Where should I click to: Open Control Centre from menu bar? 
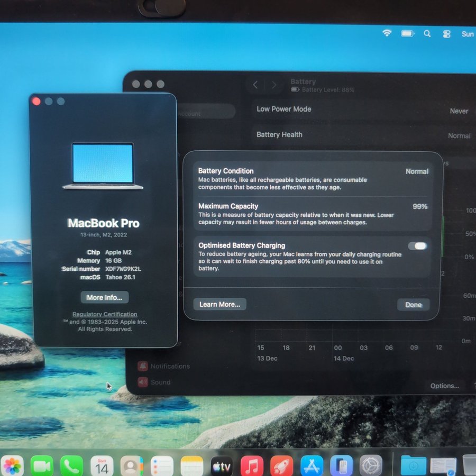tap(446, 34)
